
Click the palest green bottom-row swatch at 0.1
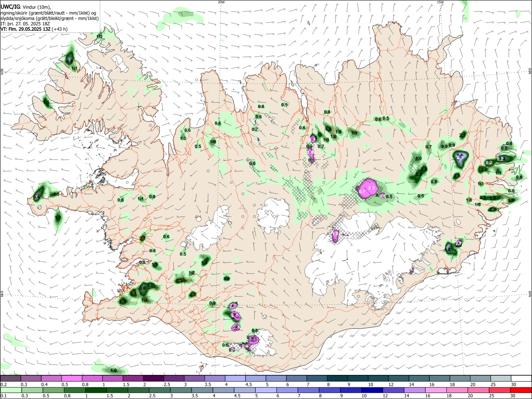coord(11,390)
